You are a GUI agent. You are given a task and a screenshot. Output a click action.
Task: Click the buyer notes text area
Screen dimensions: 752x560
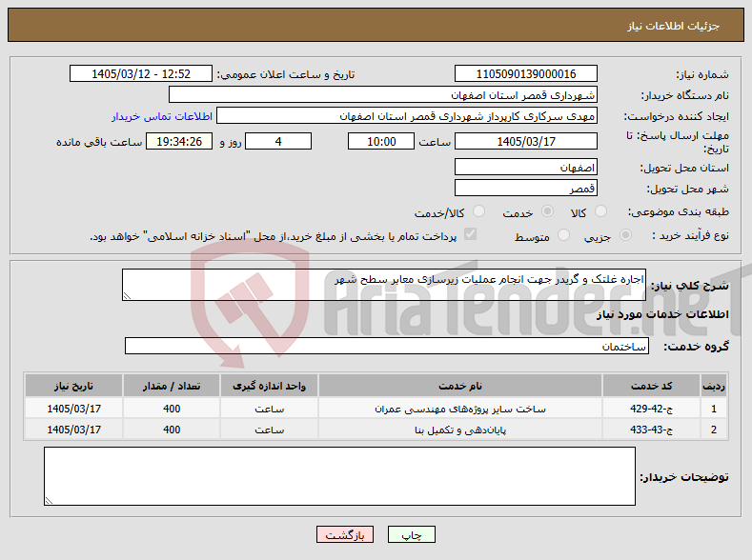click(339, 476)
